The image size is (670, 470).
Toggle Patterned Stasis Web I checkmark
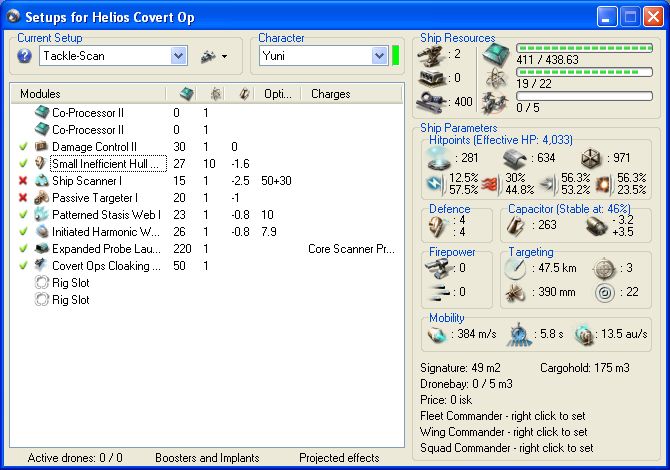point(24,214)
